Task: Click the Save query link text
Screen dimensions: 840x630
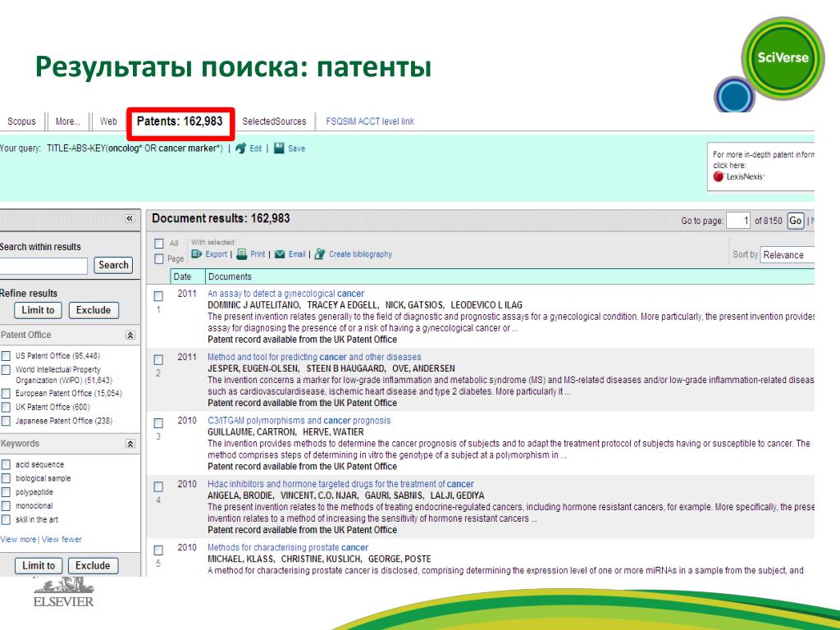Action: tap(296, 149)
